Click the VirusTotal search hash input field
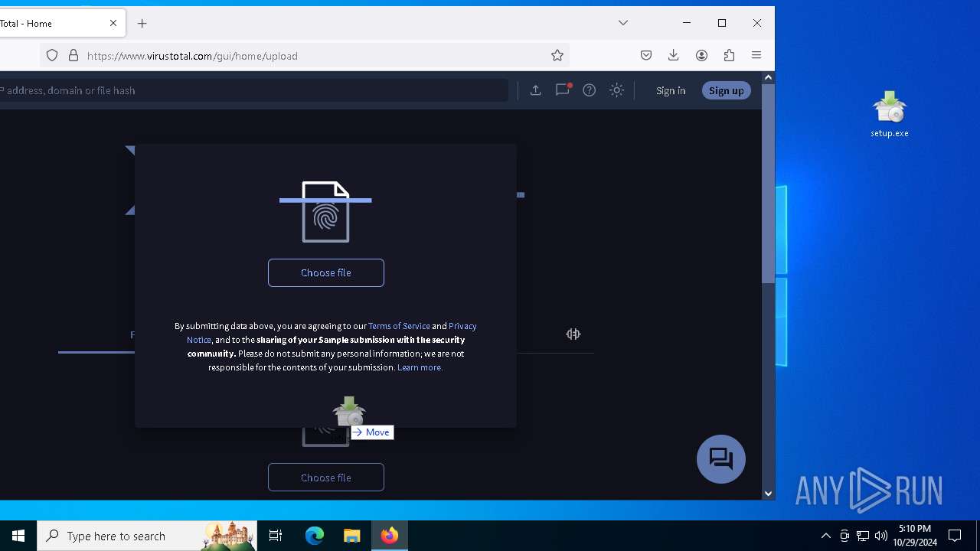This screenshot has width=980, height=551. [253, 90]
